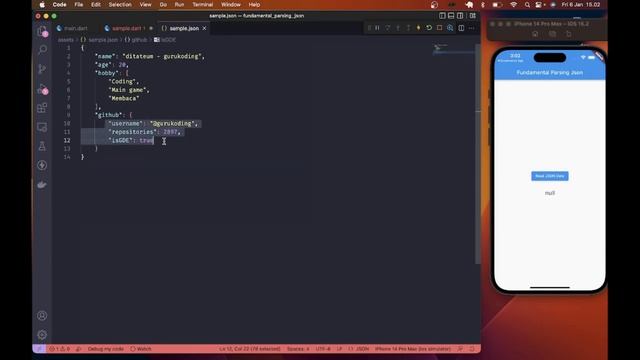This screenshot has height=360, width=640.
Task: Open the Docker whale icon
Action: coord(42,184)
